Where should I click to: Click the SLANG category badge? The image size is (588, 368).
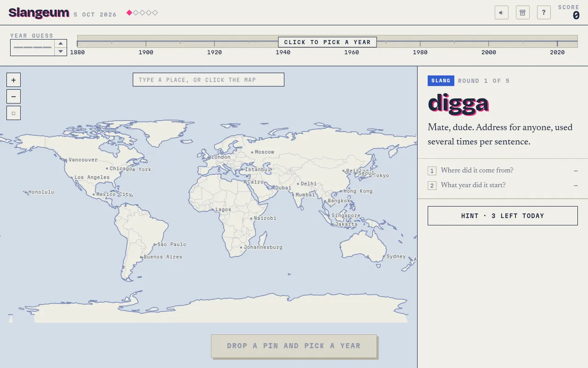[x=441, y=81]
